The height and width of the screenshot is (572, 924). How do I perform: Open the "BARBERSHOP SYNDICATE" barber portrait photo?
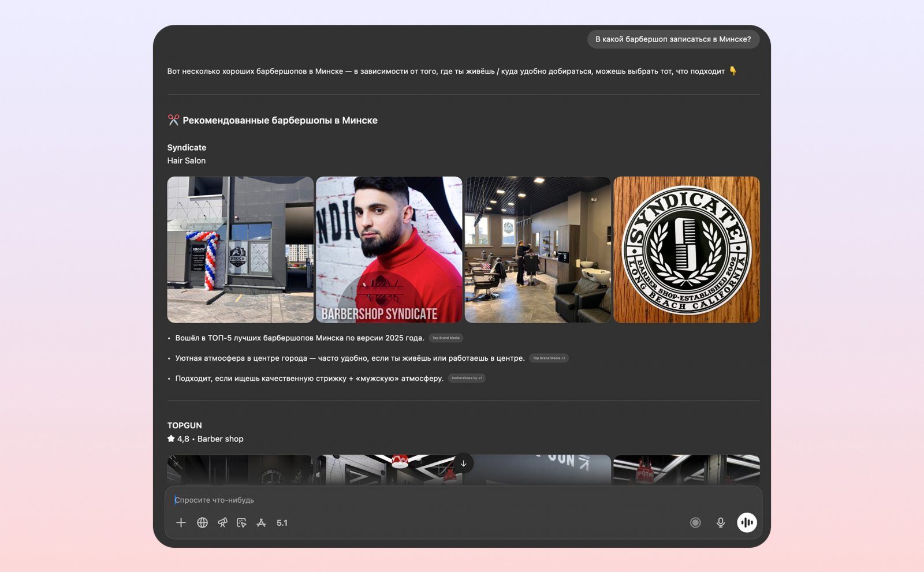point(389,249)
